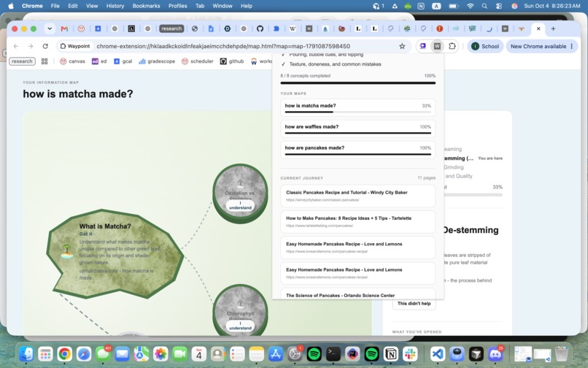Screen dimensions: 588x368
Task: Open how are pancakes made? map card
Action: pyautogui.click(x=357, y=150)
